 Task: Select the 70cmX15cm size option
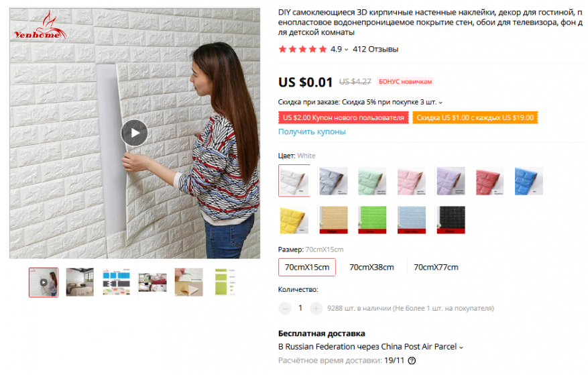click(307, 267)
